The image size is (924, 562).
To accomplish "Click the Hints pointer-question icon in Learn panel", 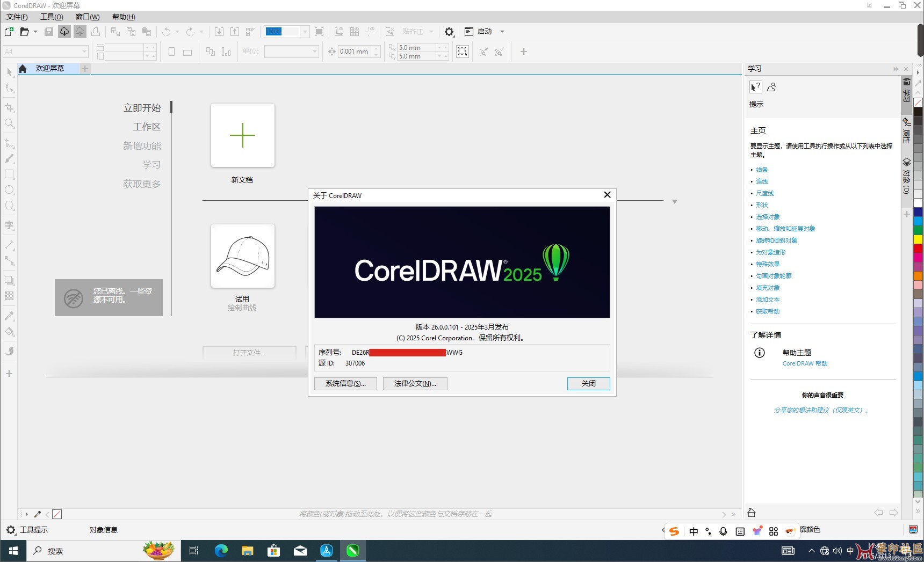I will coord(756,87).
